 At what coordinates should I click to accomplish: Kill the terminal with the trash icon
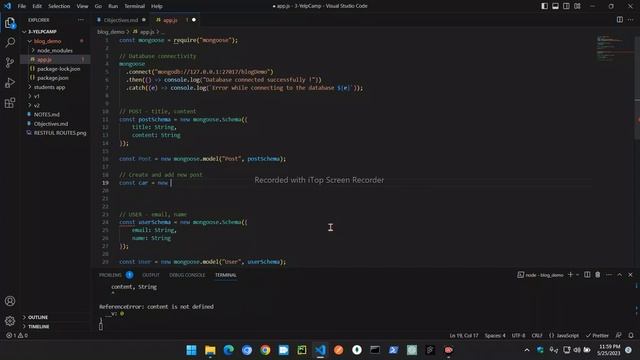coord(598,275)
